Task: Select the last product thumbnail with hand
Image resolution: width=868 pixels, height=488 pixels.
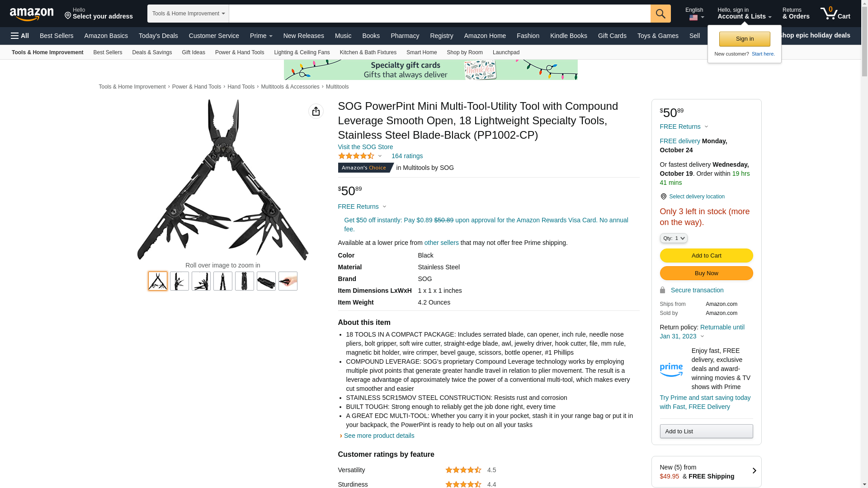Action: (x=288, y=281)
